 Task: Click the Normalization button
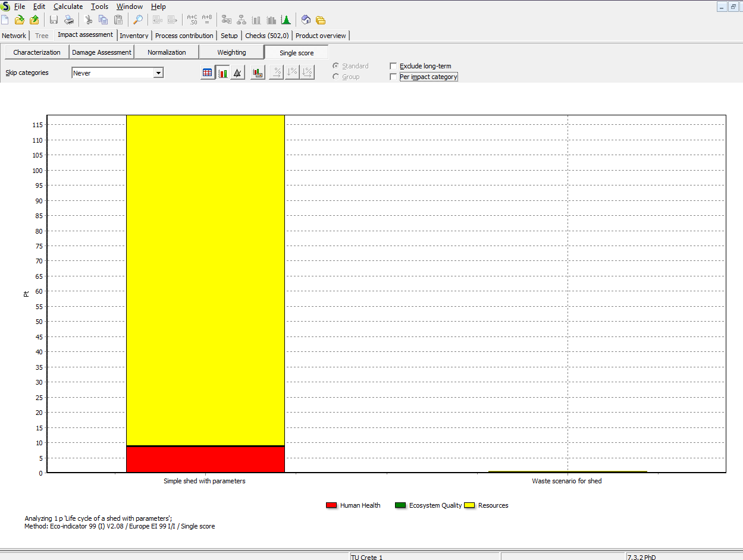coord(167,52)
